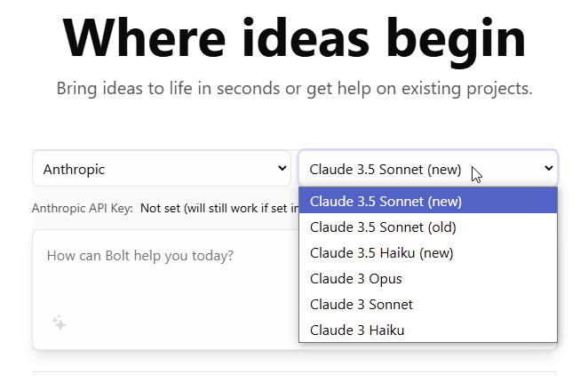Open the Anthropic provider dropdown
This screenshot has width=588, height=390.
click(162, 169)
